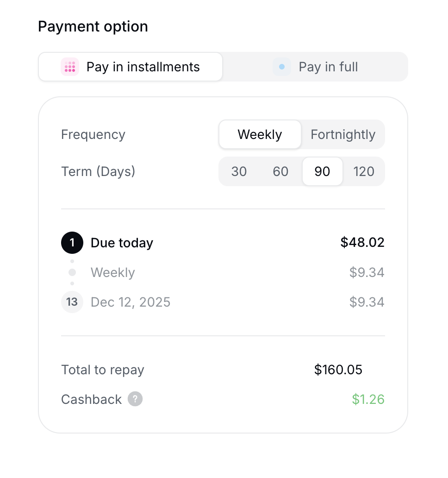
Task: Click the Due today amount of $48.02
Action: pyautogui.click(x=362, y=242)
